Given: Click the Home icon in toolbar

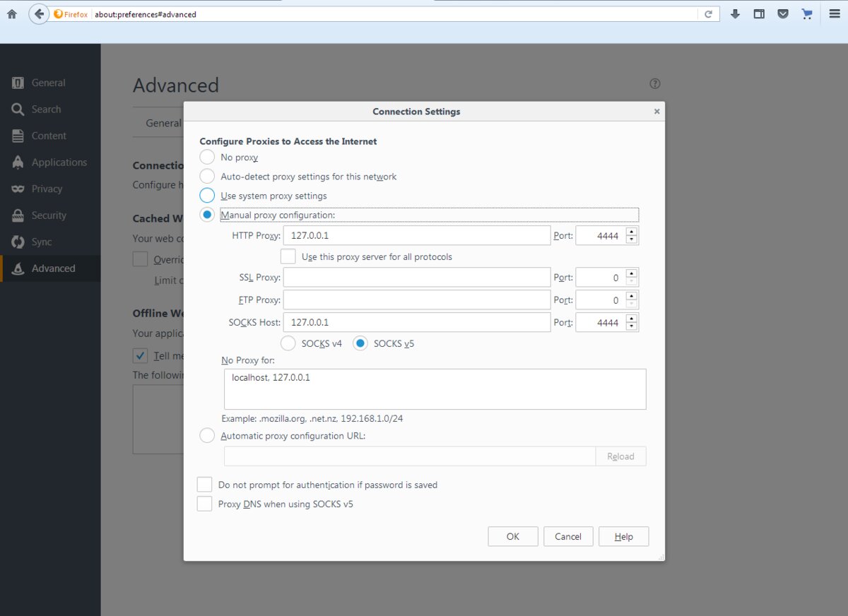Looking at the screenshot, I should [11, 14].
